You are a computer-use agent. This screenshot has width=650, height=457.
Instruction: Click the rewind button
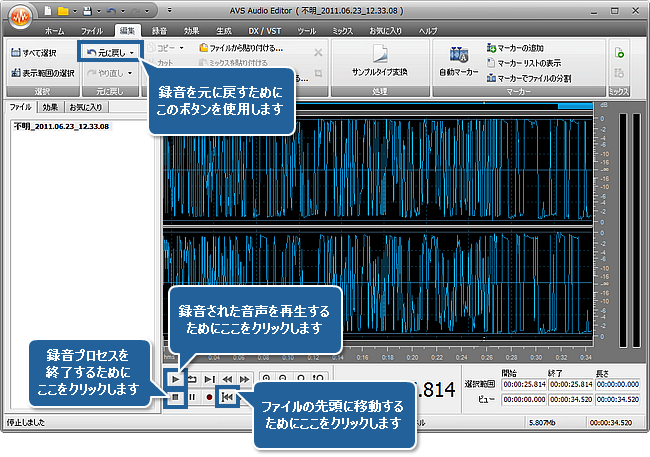click(x=227, y=379)
